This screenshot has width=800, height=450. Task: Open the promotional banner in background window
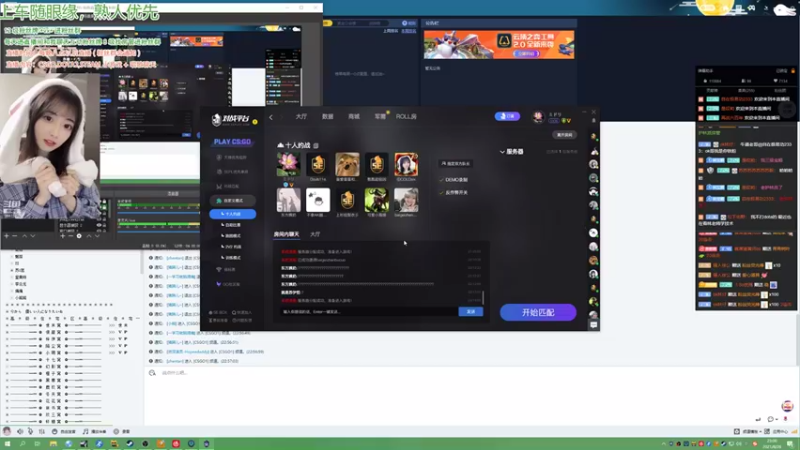(x=499, y=44)
